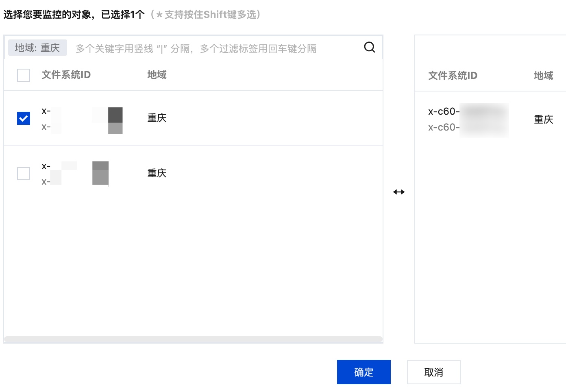Click the second file system ID in left list
This screenshot has height=392, width=566.
(46, 166)
